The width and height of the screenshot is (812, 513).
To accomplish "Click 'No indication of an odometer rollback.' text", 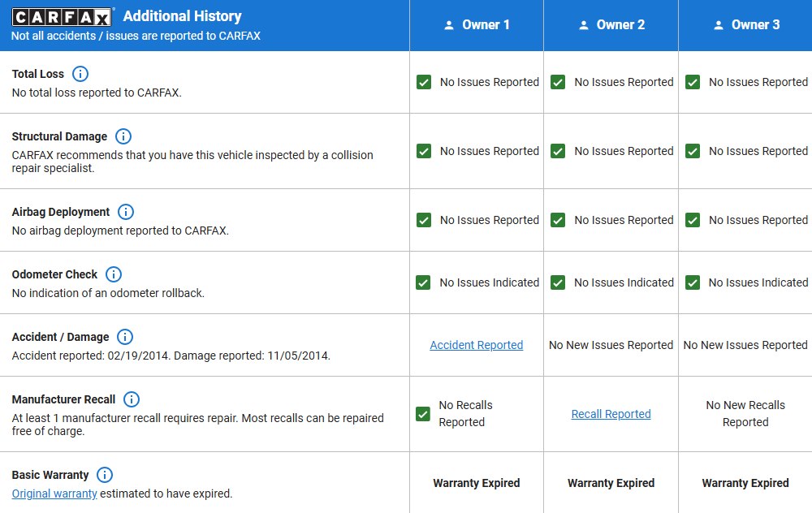I will point(108,294).
